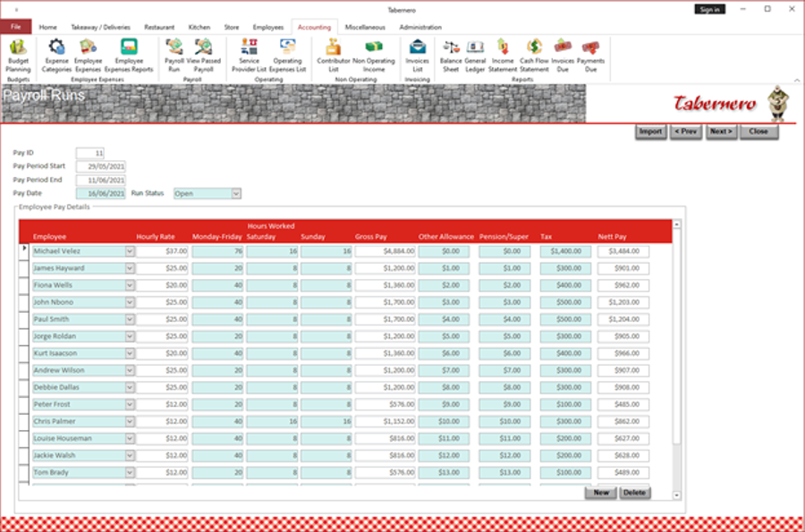Switch to the Administration tab

pos(420,27)
